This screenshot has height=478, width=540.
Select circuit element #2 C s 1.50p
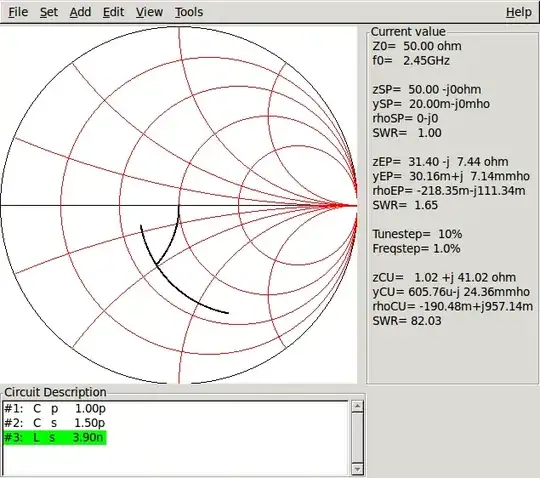click(55, 423)
